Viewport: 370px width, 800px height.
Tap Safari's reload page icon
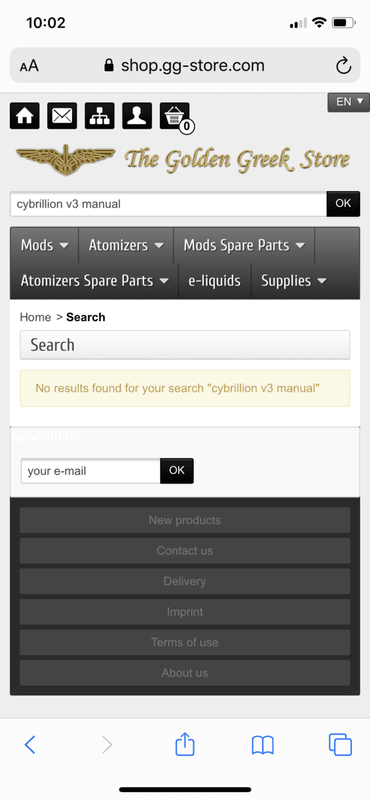point(343,65)
